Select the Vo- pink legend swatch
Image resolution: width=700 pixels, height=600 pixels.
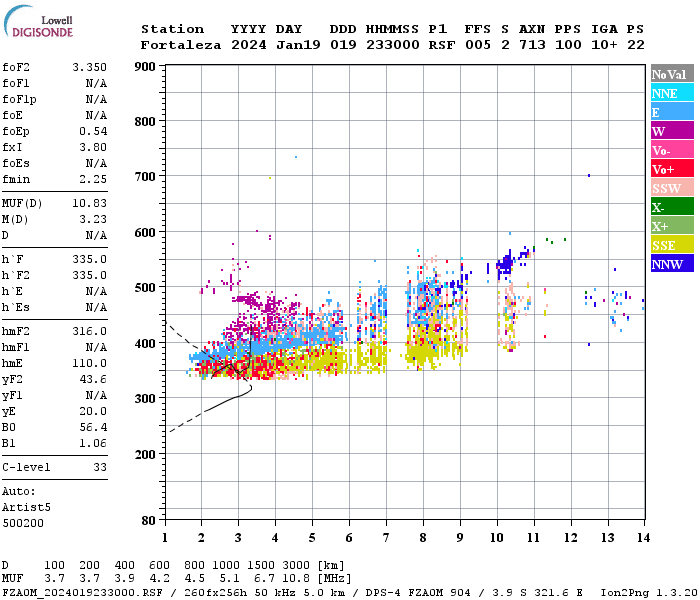point(672,150)
